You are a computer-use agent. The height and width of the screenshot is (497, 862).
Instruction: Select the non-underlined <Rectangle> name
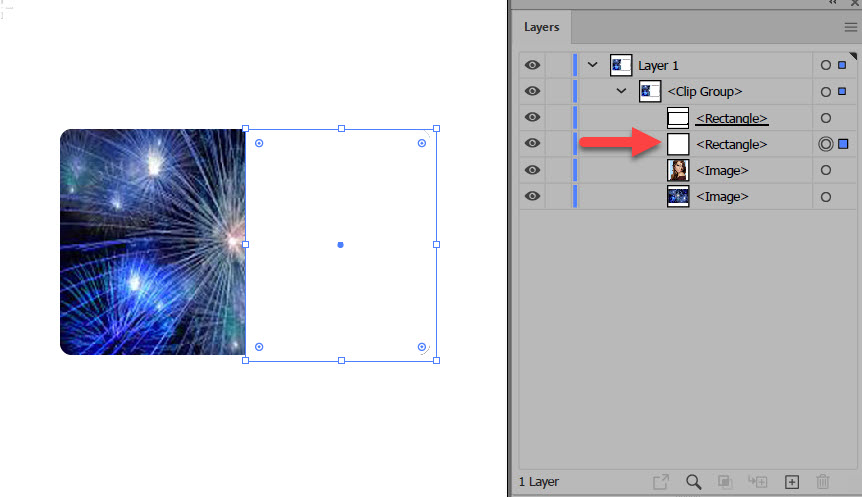(x=732, y=145)
